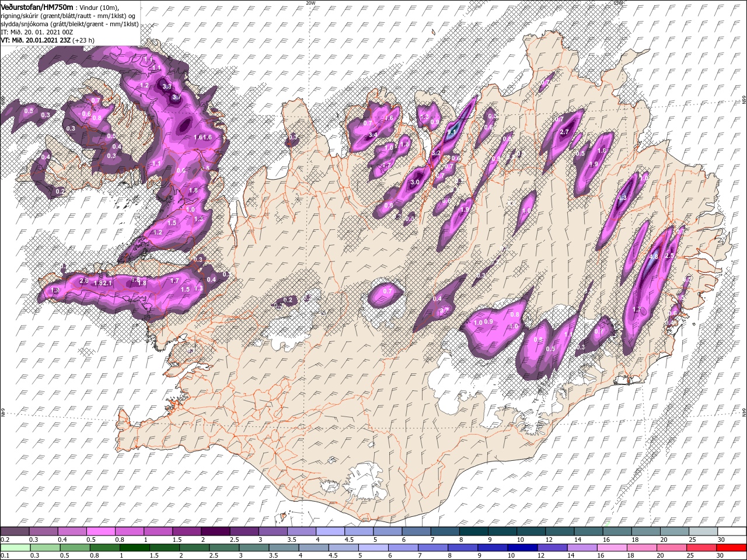This screenshot has width=747, height=560.
Task: Click the lavender swatch labelled 4 in purple legend
Action: (x=330, y=531)
